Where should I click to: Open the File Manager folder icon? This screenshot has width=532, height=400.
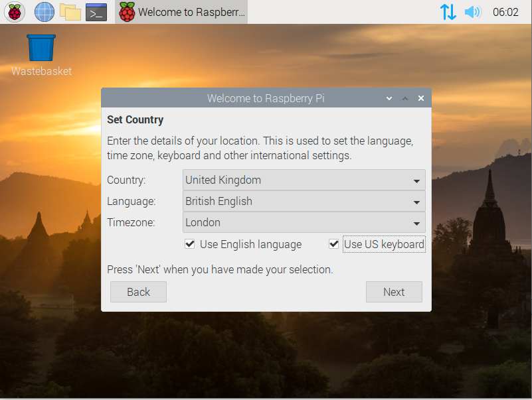(70, 12)
